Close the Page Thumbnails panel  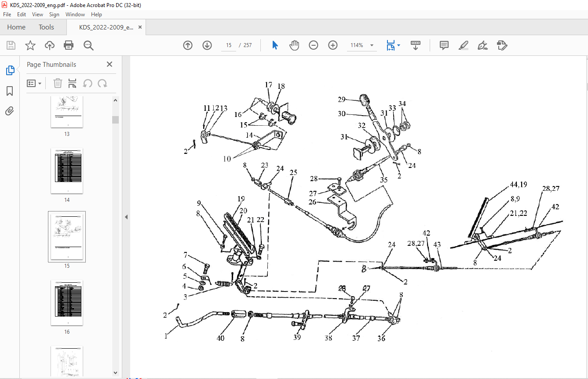pyautogui.click(x=110, y=64)
